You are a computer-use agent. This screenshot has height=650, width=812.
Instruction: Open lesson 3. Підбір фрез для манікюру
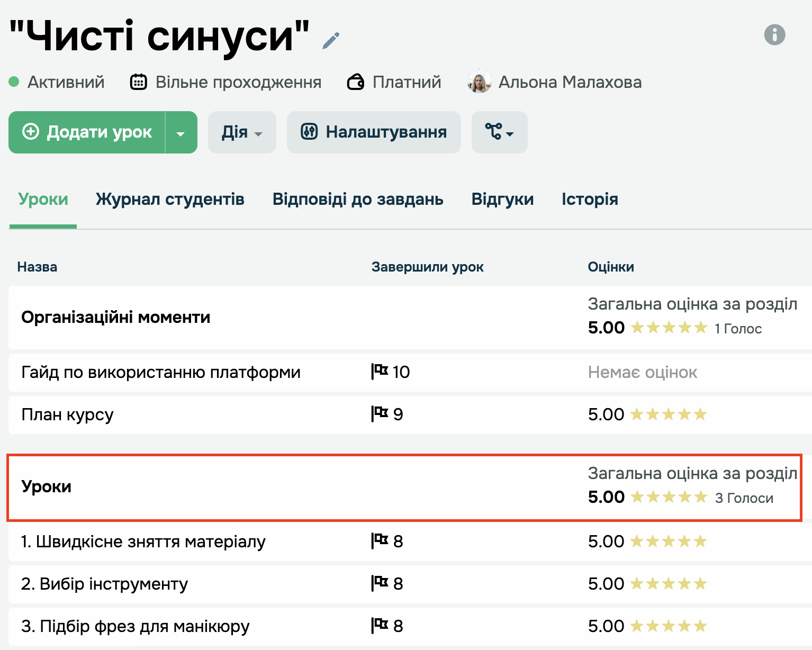(x=136, y=626)
